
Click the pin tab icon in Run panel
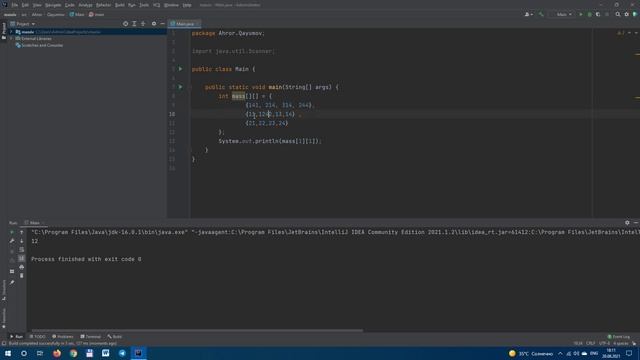(12, 282)
